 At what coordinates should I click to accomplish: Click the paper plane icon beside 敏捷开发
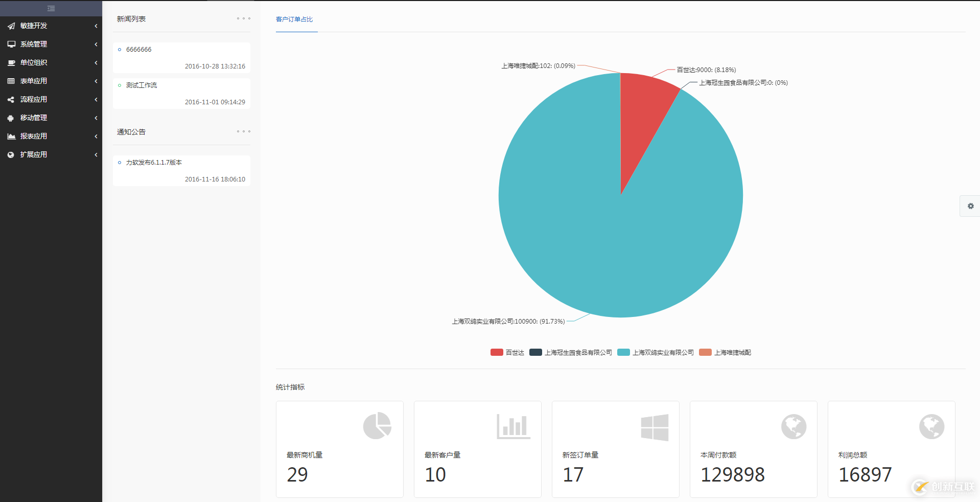pyautogui.click(x=11, y=26)
